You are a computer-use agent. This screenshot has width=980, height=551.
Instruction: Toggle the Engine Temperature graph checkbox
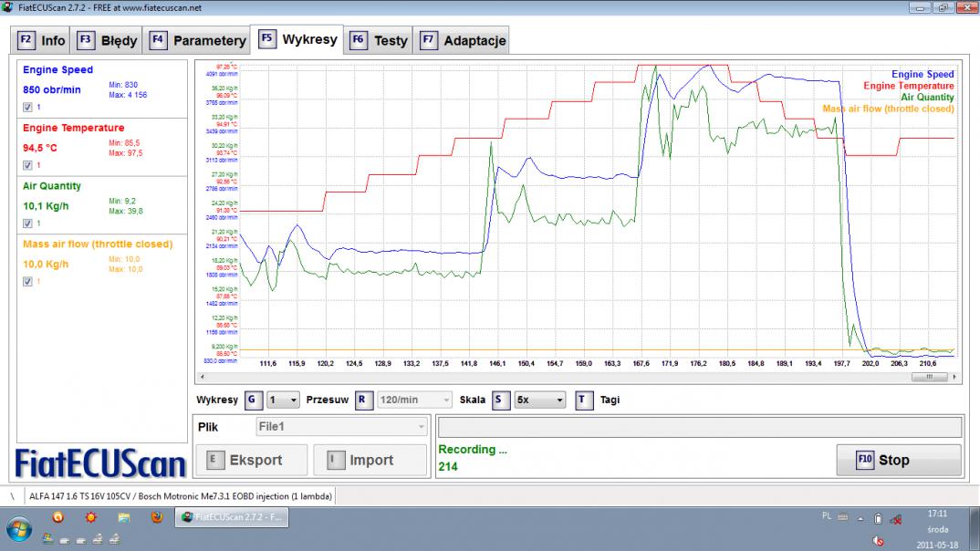click(27, 165)
